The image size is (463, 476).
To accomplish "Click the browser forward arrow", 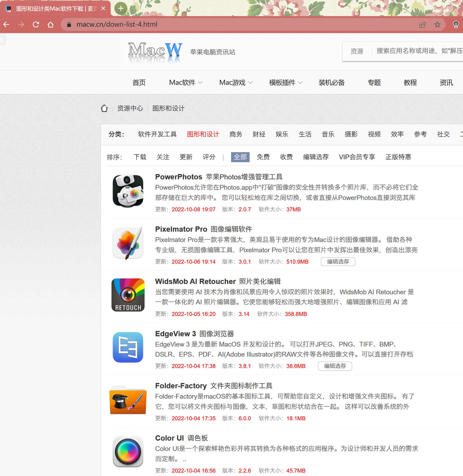I will (21, 25).
